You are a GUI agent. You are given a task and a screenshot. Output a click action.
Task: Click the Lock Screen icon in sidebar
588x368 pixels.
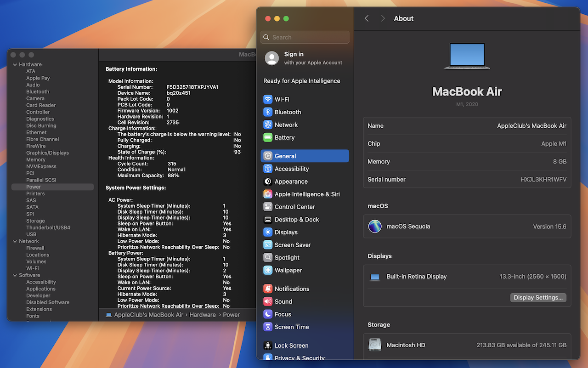click(x=268, y=345)
